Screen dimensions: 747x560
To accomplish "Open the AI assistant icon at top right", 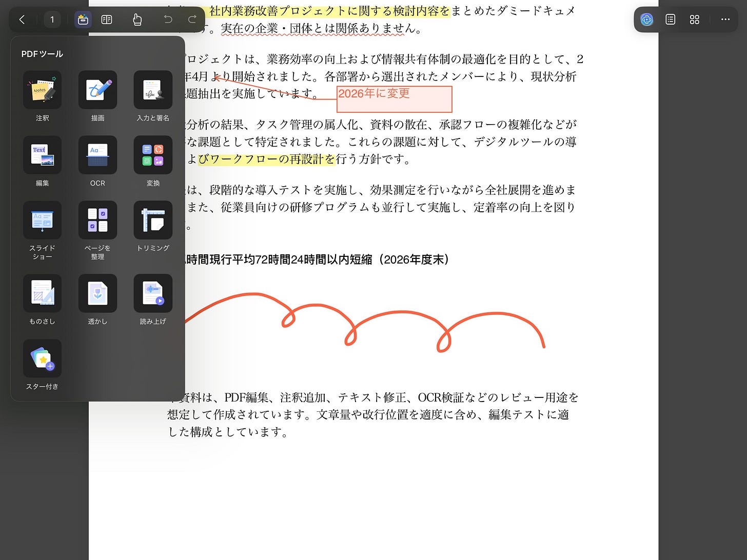I will 646,19.
